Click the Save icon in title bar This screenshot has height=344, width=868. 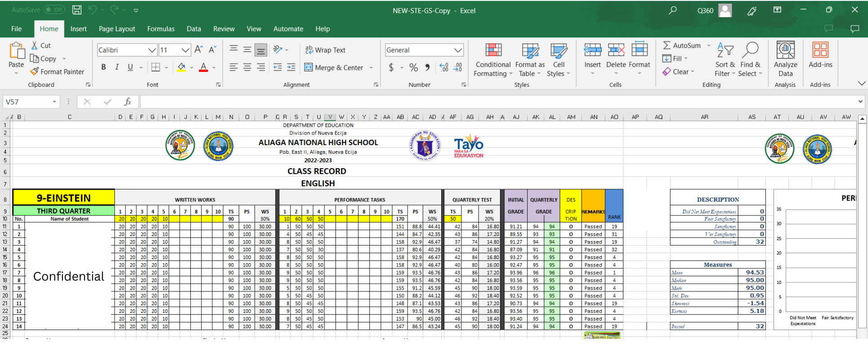(77, 10)
